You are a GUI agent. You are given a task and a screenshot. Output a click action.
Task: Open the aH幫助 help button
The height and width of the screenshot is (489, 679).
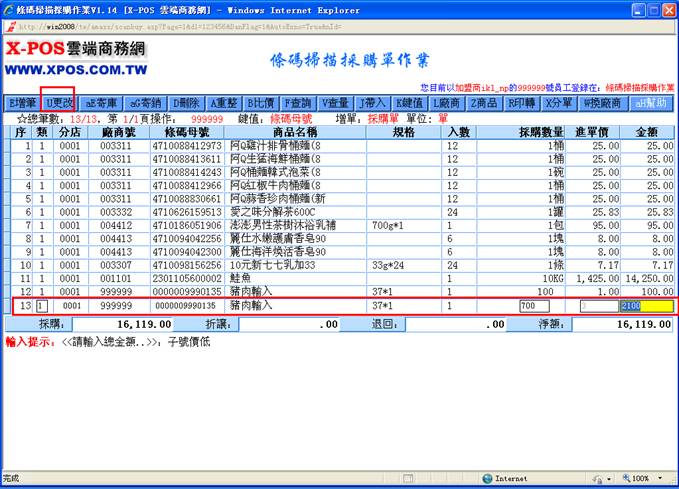(x=652, y=103)
